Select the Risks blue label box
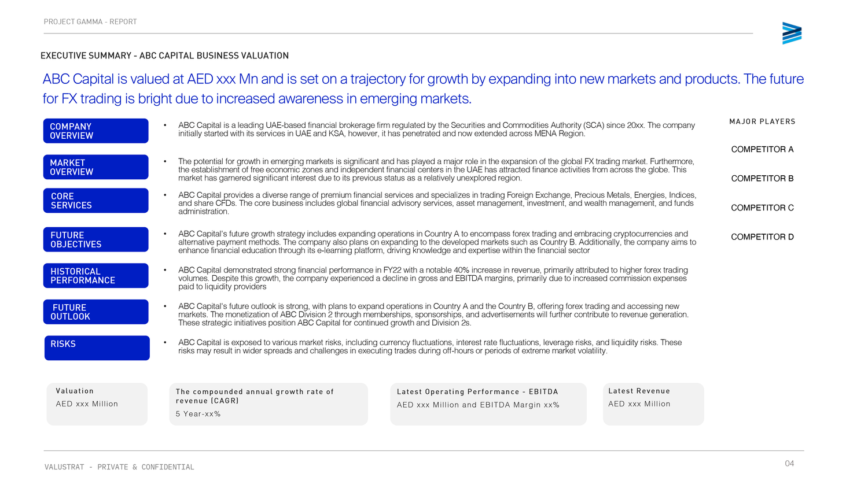The width and height of the screenshot is (868, 488). pyautogui.click(x=97, y=347)
